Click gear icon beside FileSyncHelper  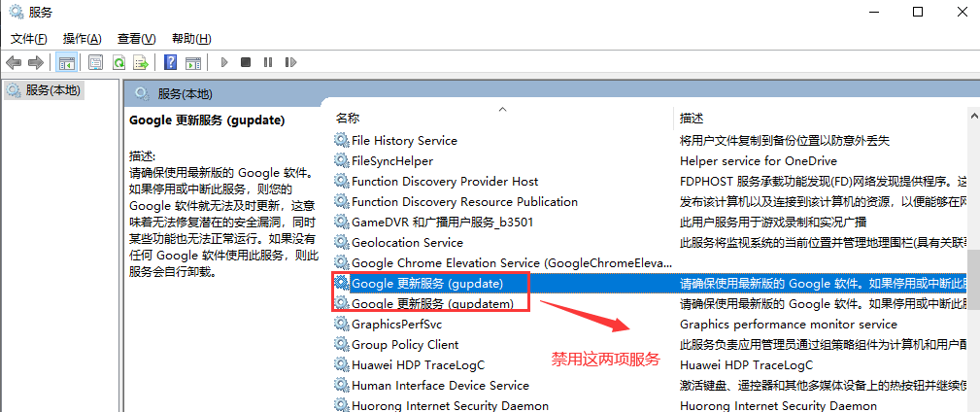click(x=341, y=160)
